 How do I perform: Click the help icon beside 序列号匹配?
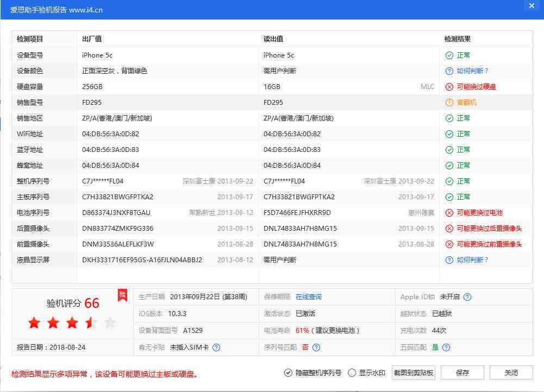[316, 347]
